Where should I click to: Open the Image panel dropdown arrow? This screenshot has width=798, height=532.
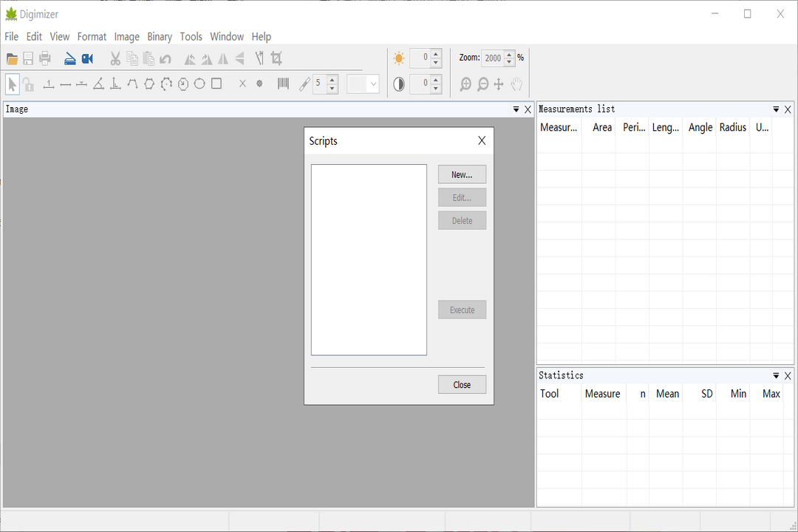[516, 109]
